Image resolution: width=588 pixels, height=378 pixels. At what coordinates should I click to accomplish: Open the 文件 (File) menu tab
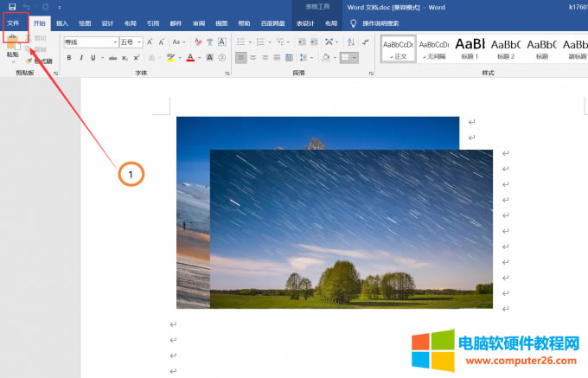(x=13, y=23)
